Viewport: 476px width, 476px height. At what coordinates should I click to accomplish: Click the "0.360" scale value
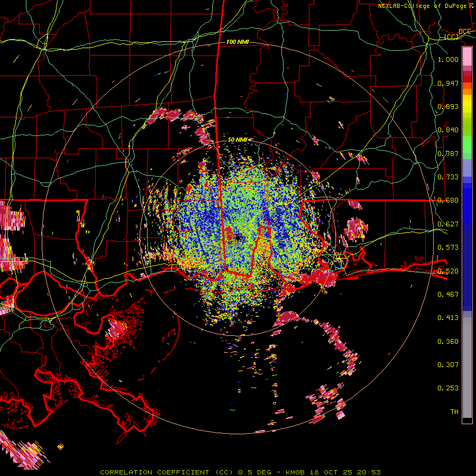(x=448, y=342)
